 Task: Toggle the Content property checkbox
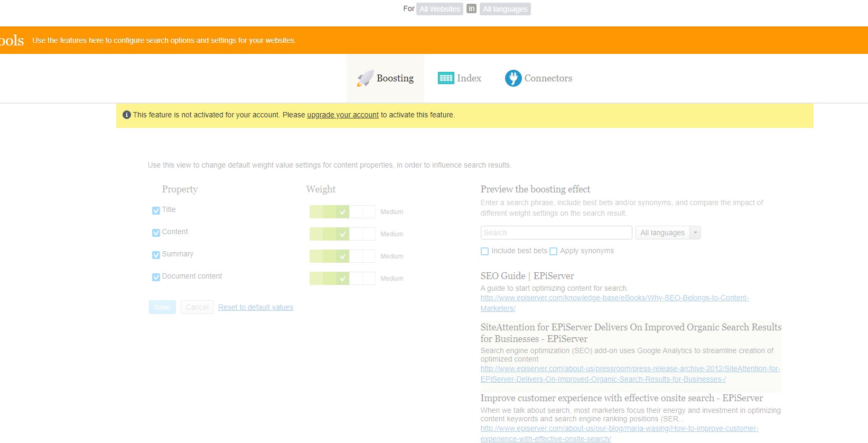click(156, 233)
